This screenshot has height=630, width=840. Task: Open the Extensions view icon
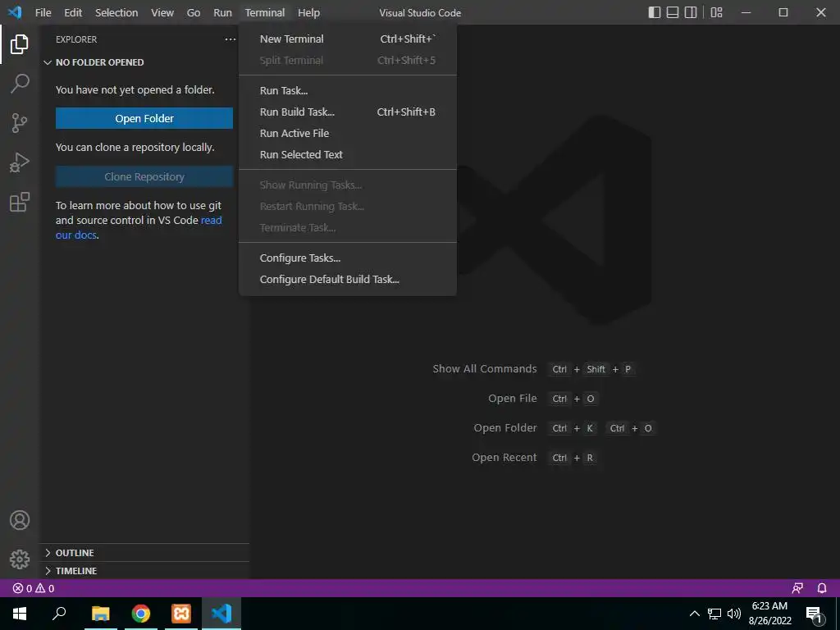(x=20, y=202)
